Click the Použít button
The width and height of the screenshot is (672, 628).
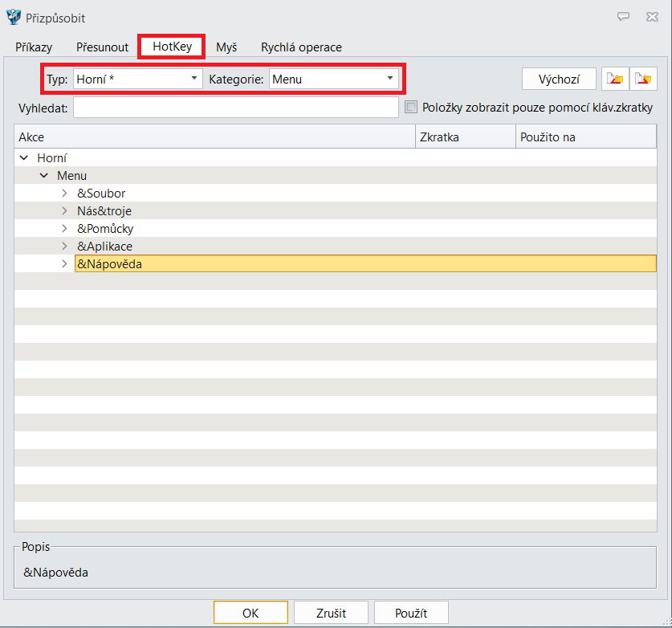click(411, 613)
